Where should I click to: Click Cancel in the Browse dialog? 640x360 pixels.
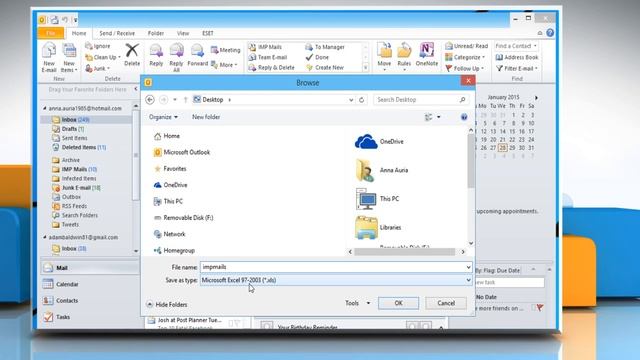pos(446,303)
